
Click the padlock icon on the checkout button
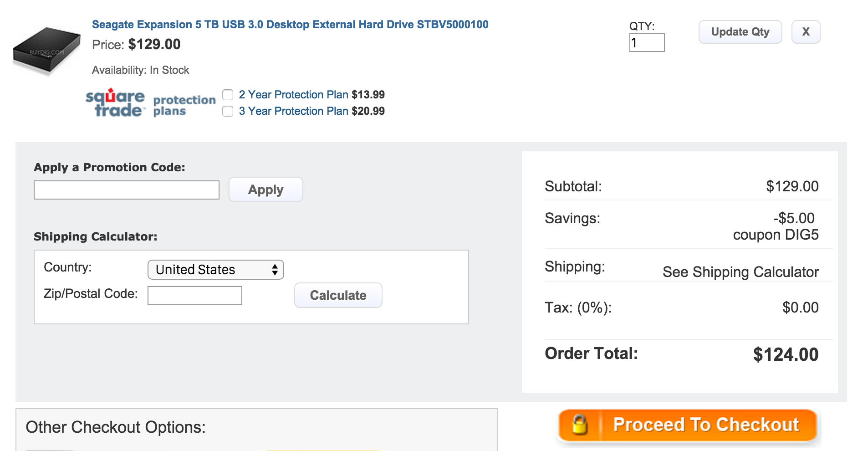tap(579, 425)
